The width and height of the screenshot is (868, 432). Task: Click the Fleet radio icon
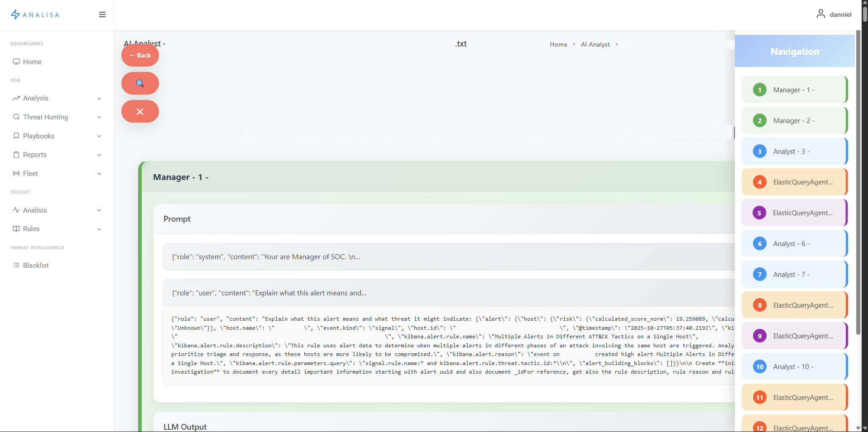tap(16, 173)
